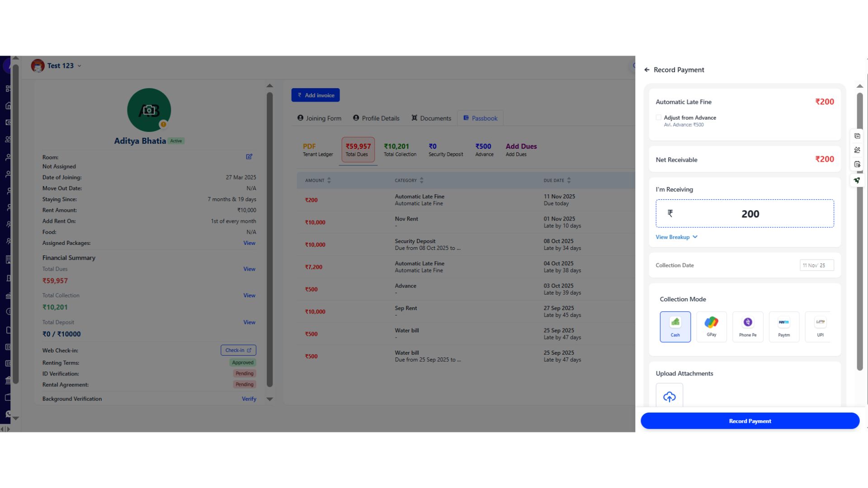Image resolution: width=868 pixels, height=488 pixels.
Task: Switch to the Documents tab
Action: pyautogui.click(x=431, y=118)
